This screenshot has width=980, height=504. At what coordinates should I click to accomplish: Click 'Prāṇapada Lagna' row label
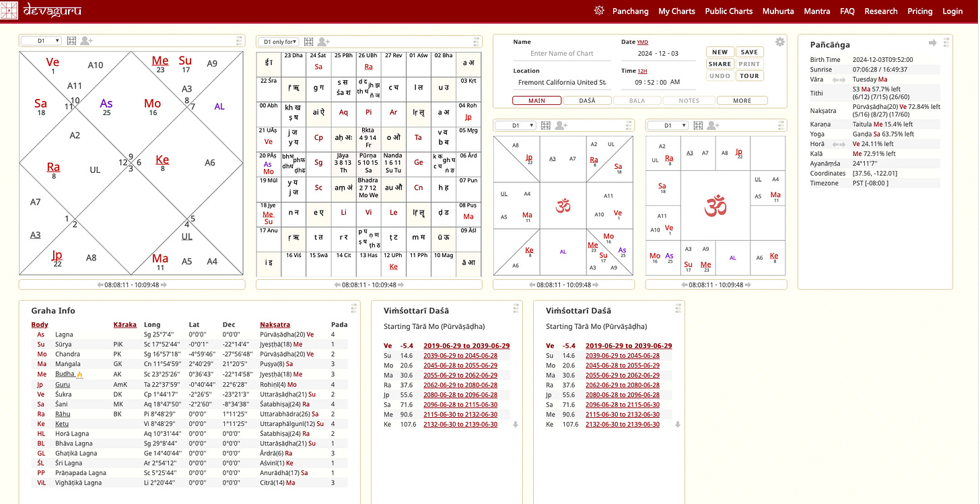[x=81, y=473]
